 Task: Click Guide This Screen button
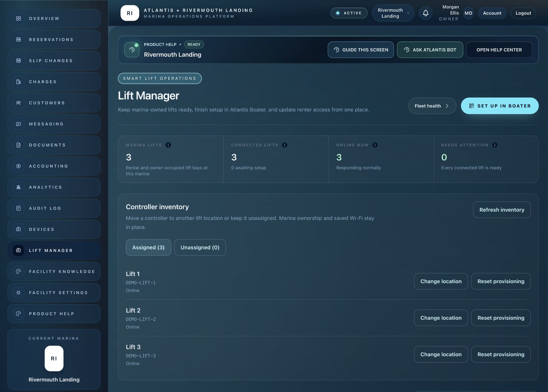tap(361, 50)
